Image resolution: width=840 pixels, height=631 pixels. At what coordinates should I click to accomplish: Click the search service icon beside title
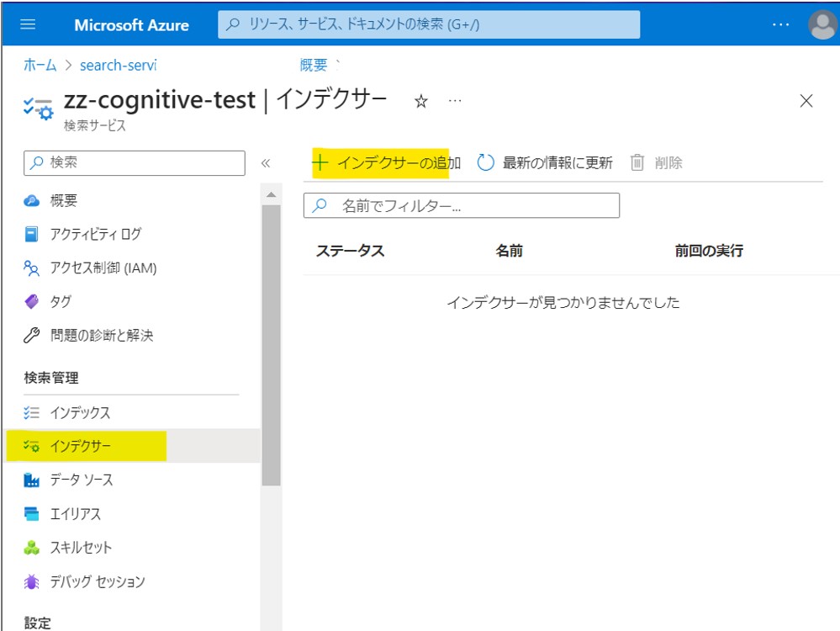coord(38,108)
